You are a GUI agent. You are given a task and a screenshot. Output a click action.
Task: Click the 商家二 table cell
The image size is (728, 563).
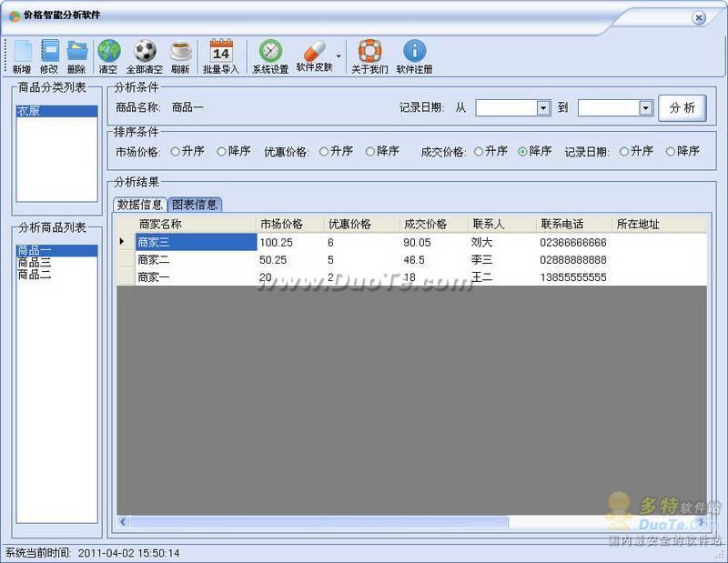(196, 260)
